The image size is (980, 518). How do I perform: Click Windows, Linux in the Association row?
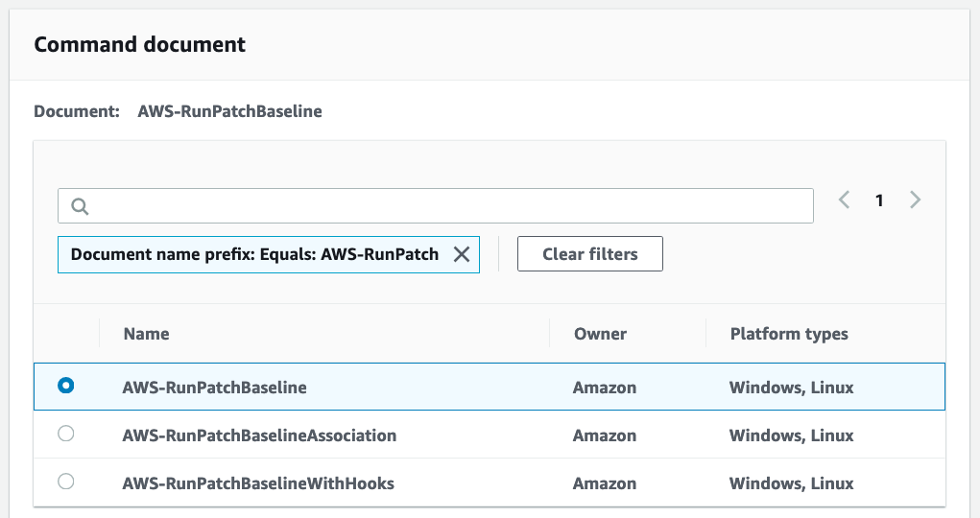(x=791, y=436)
